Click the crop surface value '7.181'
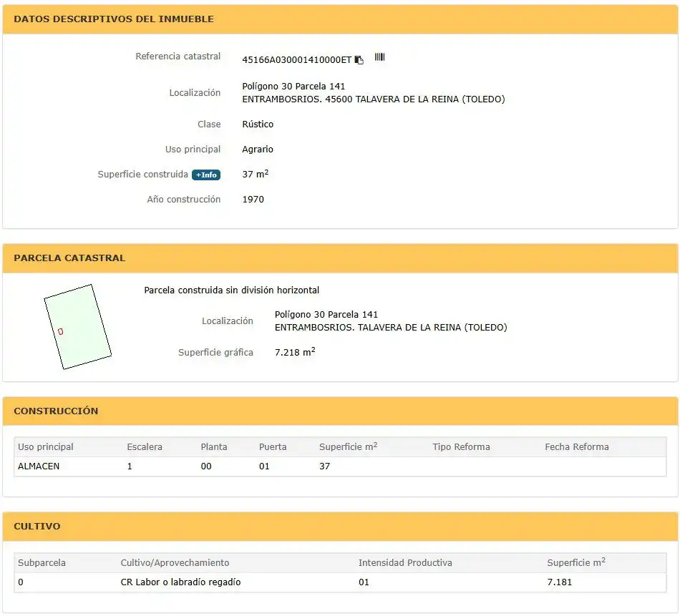The width and height of the screenshot is (680, 616). point(560,582)
